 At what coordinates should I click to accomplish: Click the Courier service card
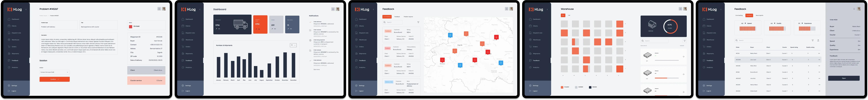tap(146, 81)
